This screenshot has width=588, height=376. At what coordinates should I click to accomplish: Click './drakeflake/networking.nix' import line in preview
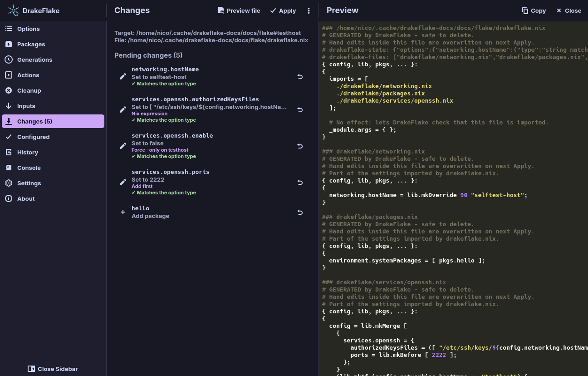tap(384, 86)
